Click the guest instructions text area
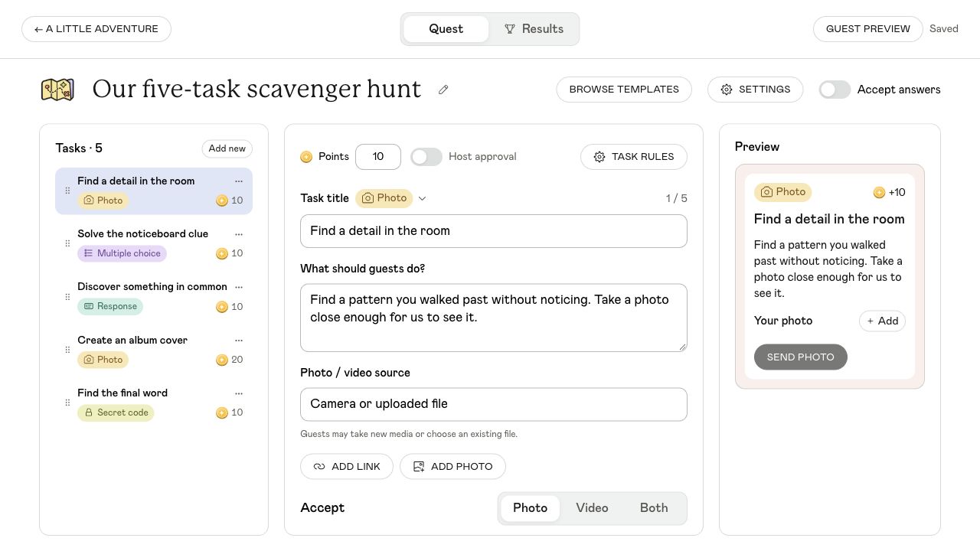Image resolution: width=980 pixels, height=551 pixels. (x=494, y=318)
